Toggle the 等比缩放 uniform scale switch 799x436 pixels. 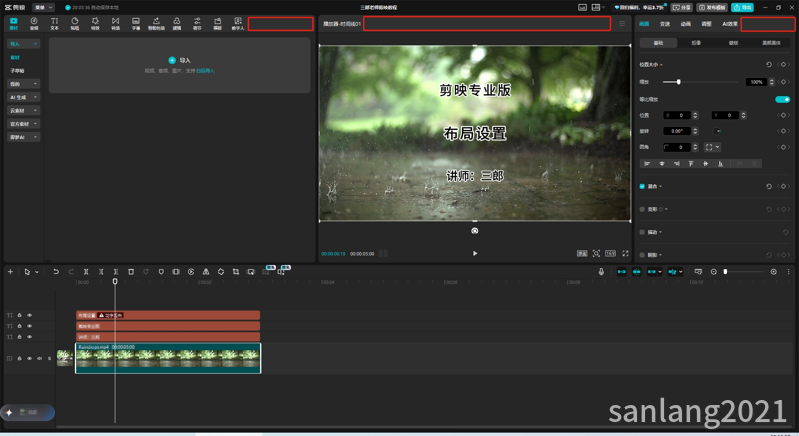click(x=783, y=99)
